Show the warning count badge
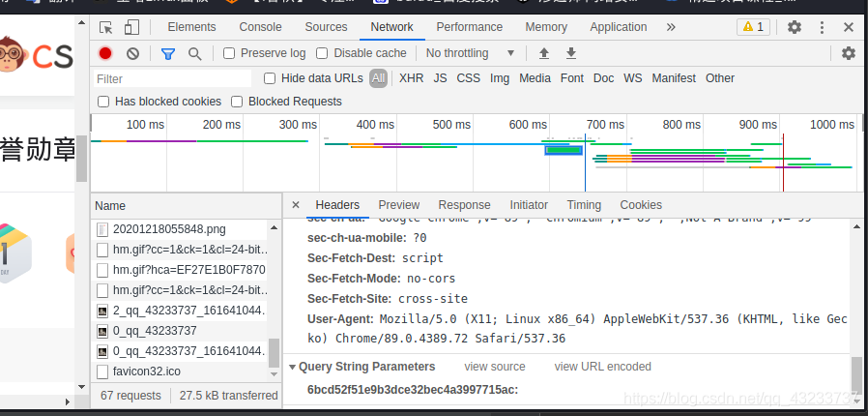This screenshot has height=416, width=868. click(x=753, y=26)
